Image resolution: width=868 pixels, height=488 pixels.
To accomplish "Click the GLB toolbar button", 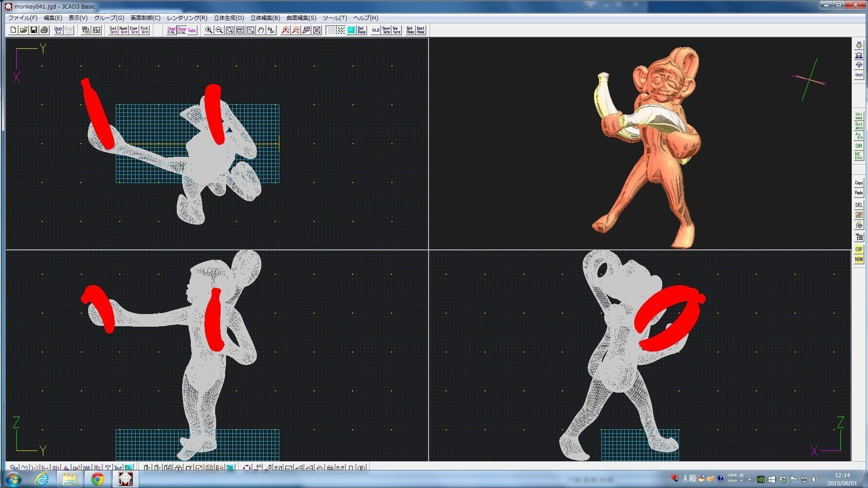I will click(x=376, y=30).
